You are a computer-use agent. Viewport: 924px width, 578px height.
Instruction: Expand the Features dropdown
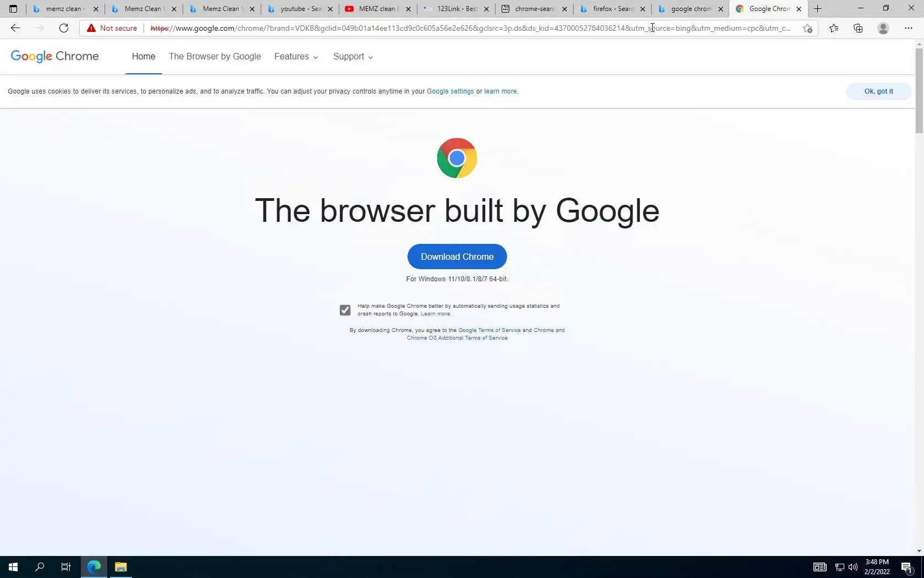(x=296, y=57)
